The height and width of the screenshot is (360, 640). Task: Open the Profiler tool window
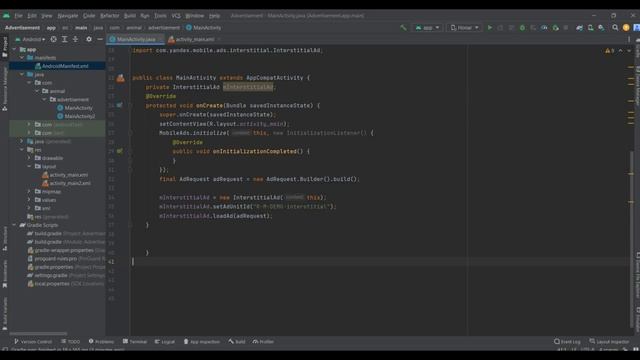(x=263, y=342)
